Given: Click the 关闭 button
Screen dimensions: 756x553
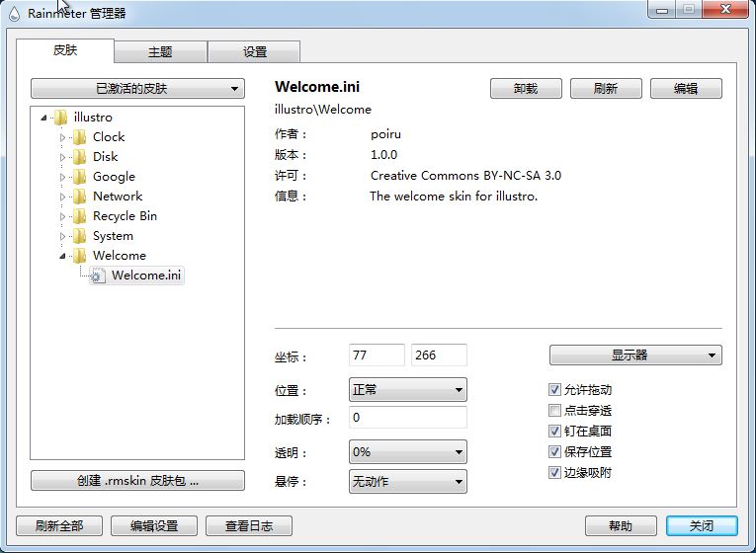Looking at the screenshot, I should click(702, 526).
